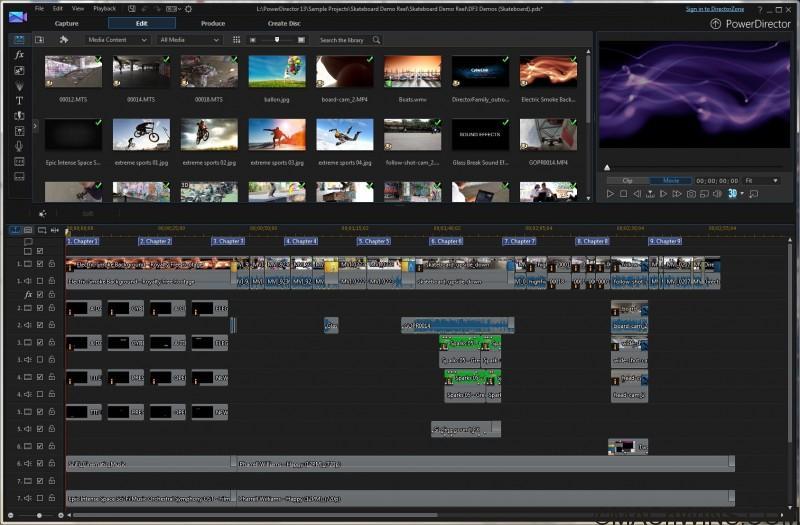Toggle audio track 3 enable checkbox
Viewport: 800px width, 525px height.
(40, 360)
